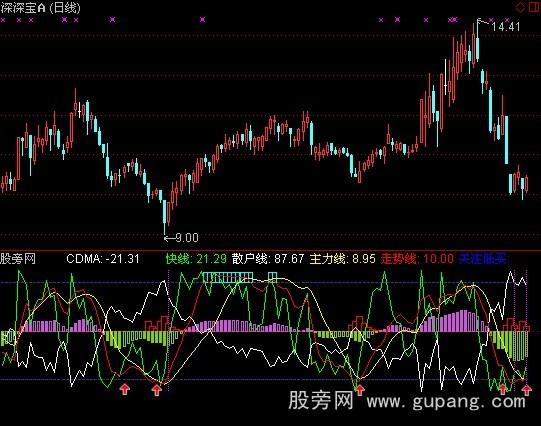This screenshot has width=541, height=426.
Task: Click the yellow 主力线: 8.95 legend
Action: tap(343, 259)
